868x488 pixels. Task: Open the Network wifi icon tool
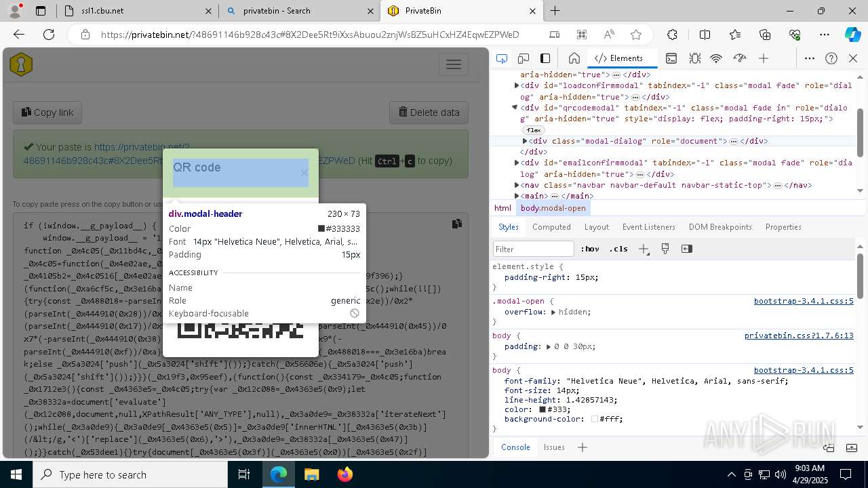[716, 58]
